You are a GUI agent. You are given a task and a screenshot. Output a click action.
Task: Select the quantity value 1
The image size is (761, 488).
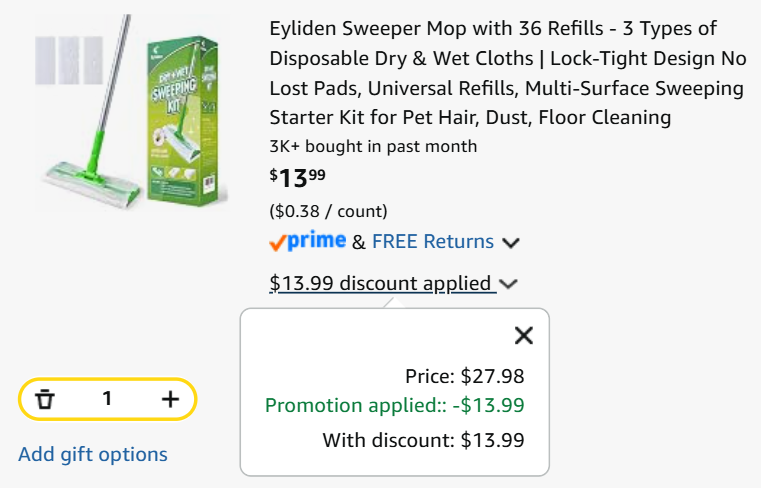(107, 399)
